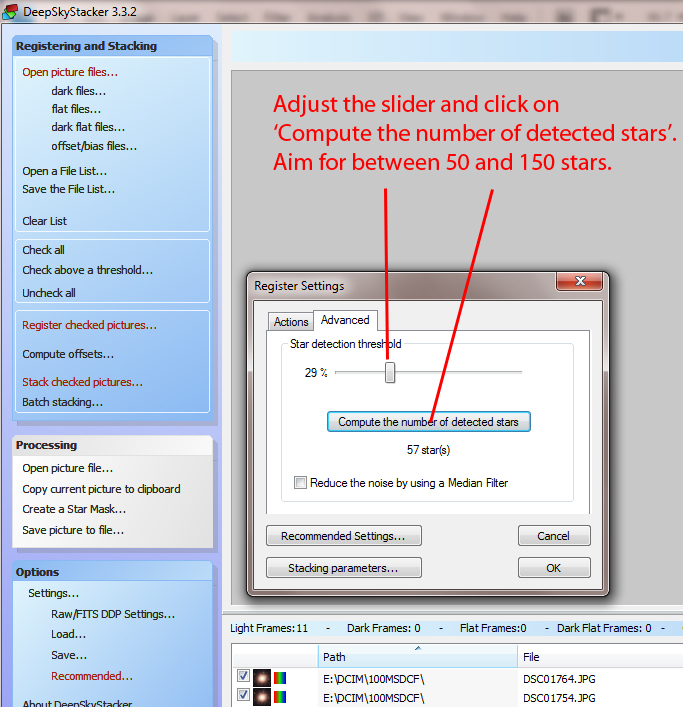
Task: Collapse the Registering and Stacking header
Action: pos(113,46)
